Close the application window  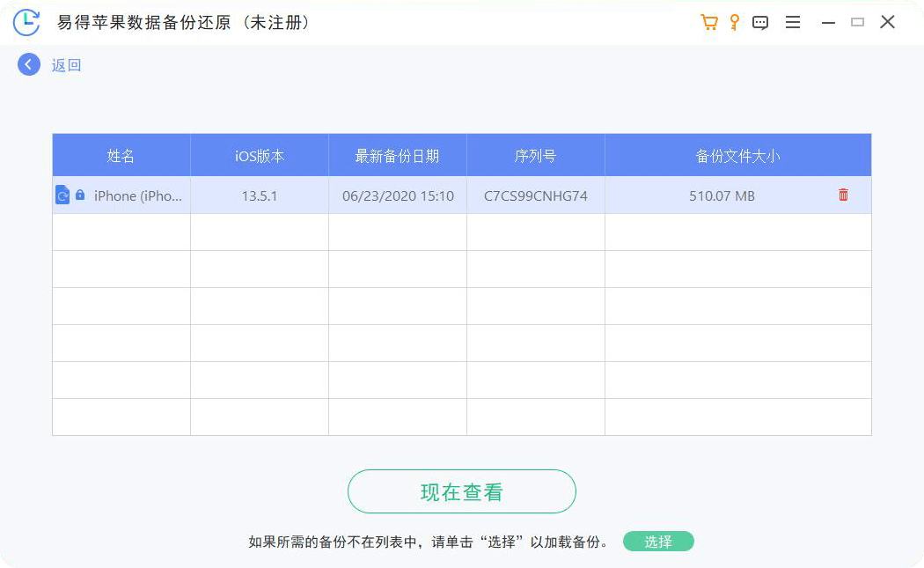[887, 22]
